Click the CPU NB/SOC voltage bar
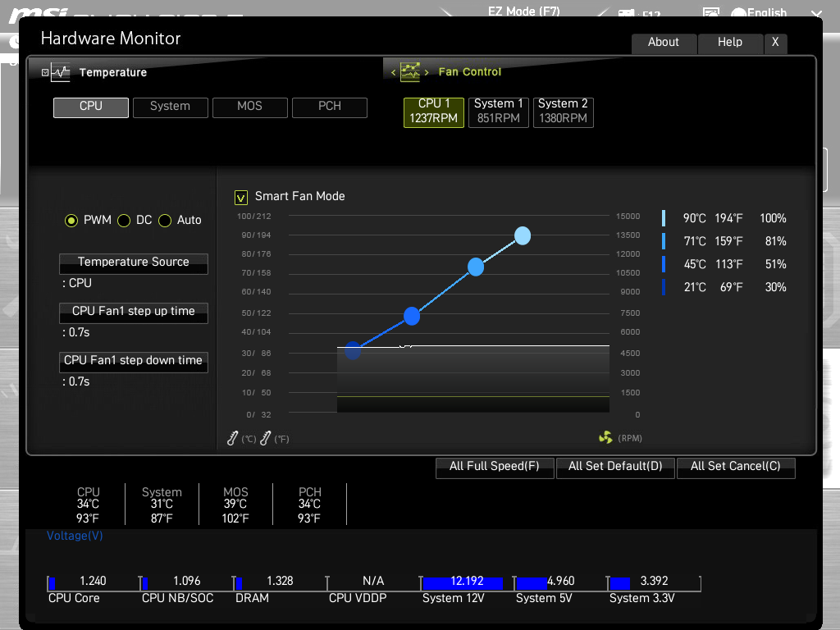The width and height of the screenshot is (840, 630). coord(144,583)
